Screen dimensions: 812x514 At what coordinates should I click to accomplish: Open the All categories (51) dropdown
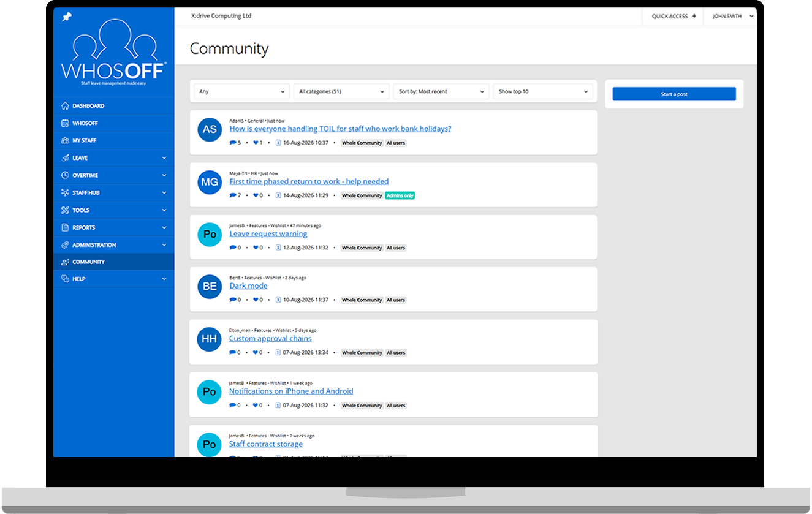[x=341, y=92]
